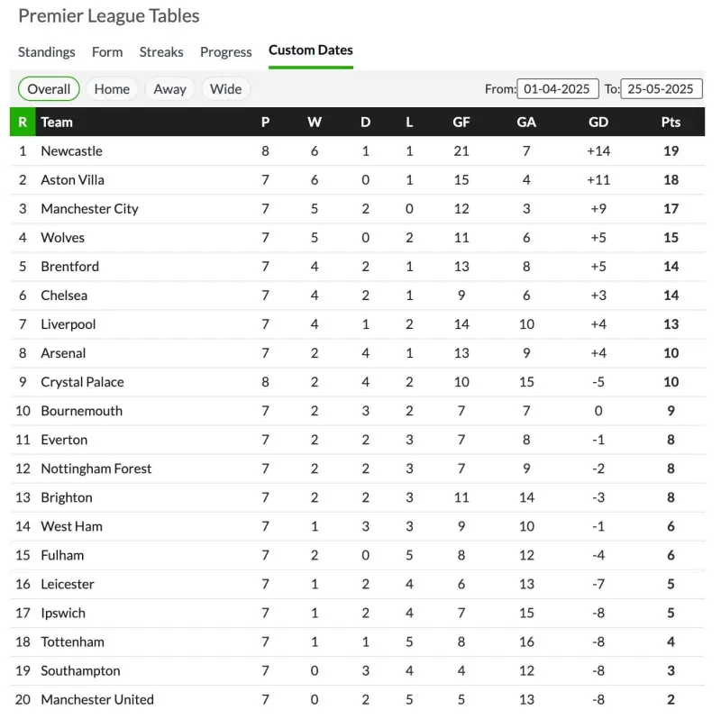This screenshot has width=721, height=728.
Task: Open the Newcastle team link
Action: point(71,150)
